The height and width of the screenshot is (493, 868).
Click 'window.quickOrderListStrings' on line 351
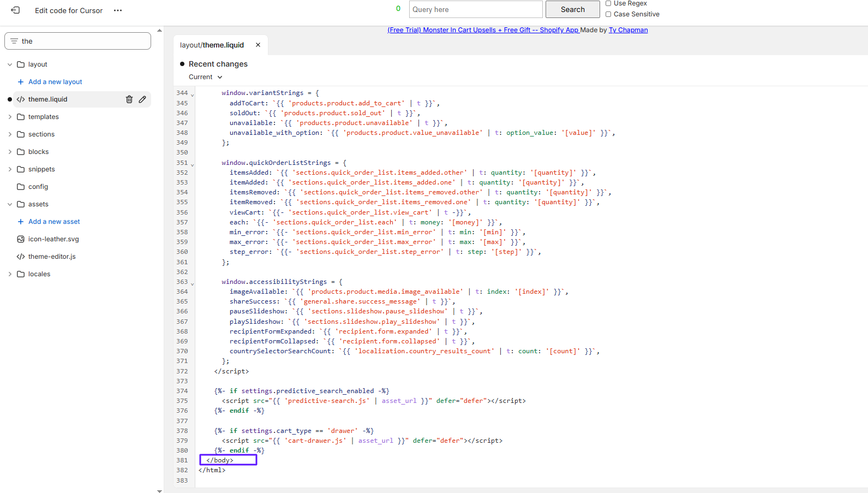[x=276, y=163]
